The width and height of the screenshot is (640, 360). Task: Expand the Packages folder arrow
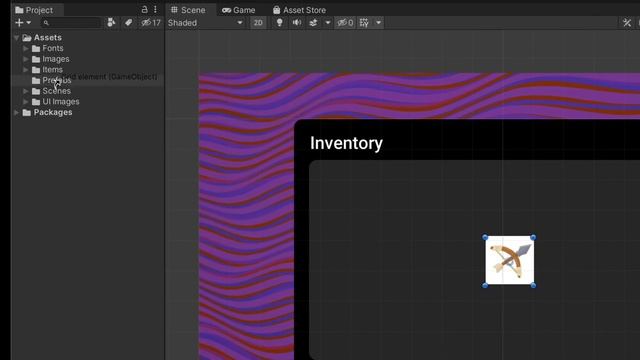click(x=16, y=112)
